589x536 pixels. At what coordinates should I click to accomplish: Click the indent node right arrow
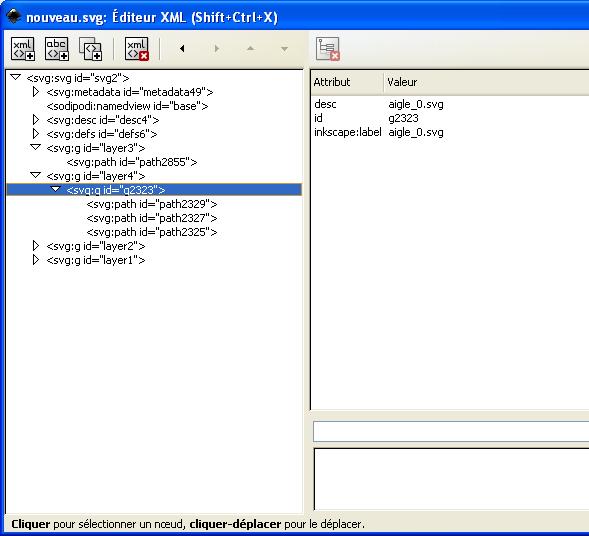[216, 48]
